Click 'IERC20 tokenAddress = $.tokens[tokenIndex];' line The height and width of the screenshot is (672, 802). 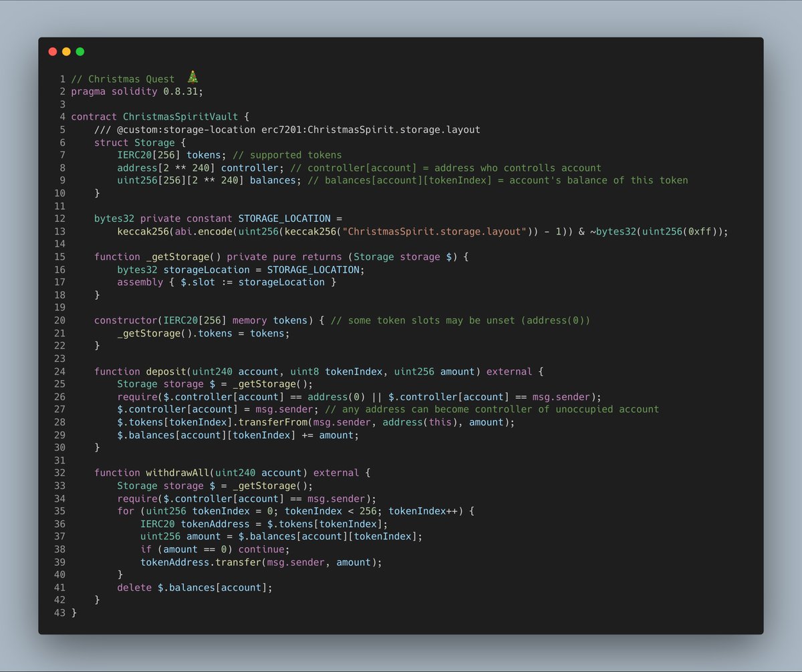pos(265,524)
